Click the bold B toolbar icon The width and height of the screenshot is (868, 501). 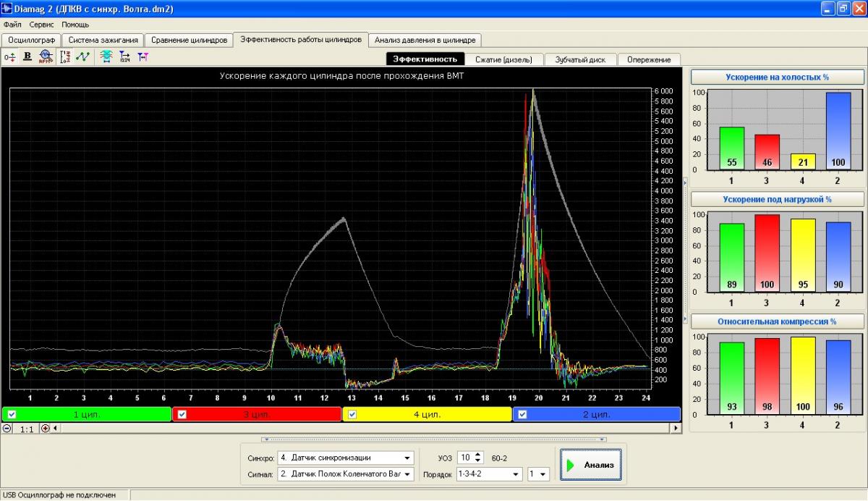coord(27,56)
